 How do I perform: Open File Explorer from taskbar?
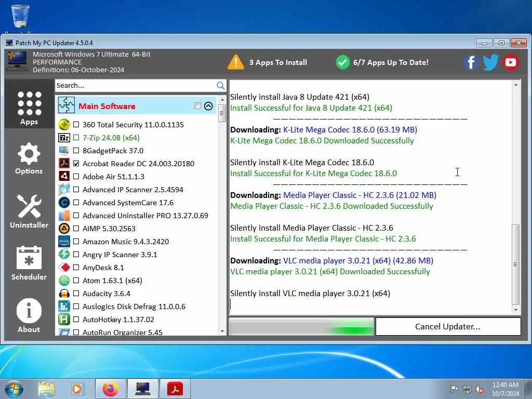(46, 389)
